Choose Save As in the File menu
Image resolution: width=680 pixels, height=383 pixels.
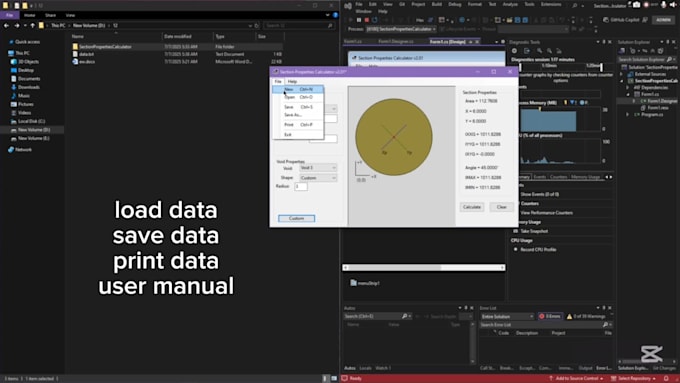point(298,115)
